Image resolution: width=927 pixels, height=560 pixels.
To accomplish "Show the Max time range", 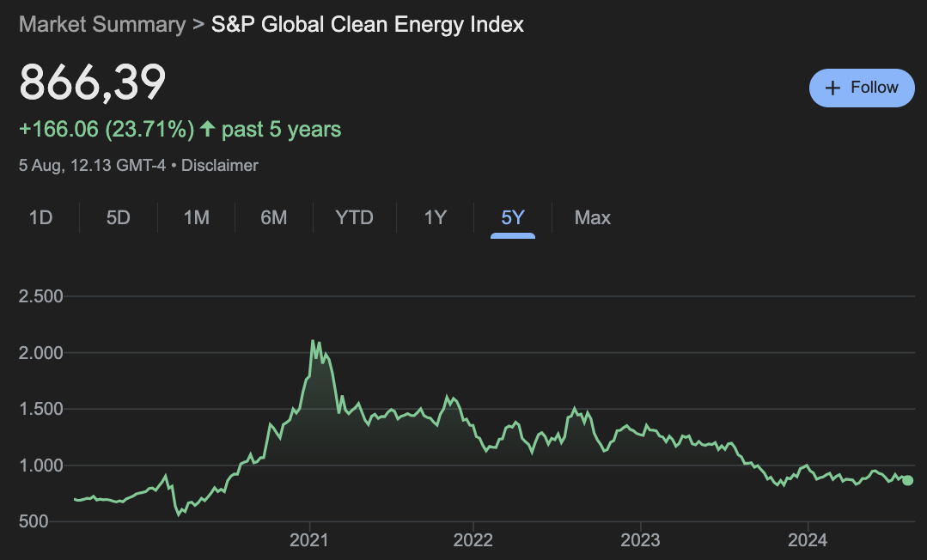I will (593, 218).
